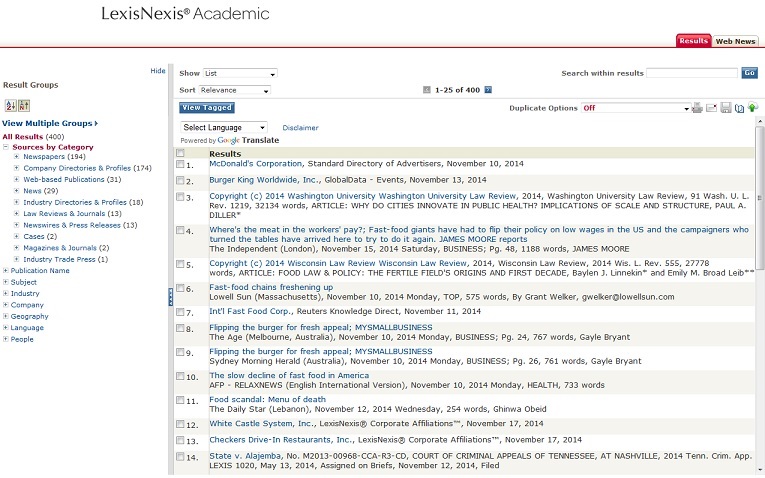Expand the Cases (2) category
765x478 pixels.
[16, 237]
